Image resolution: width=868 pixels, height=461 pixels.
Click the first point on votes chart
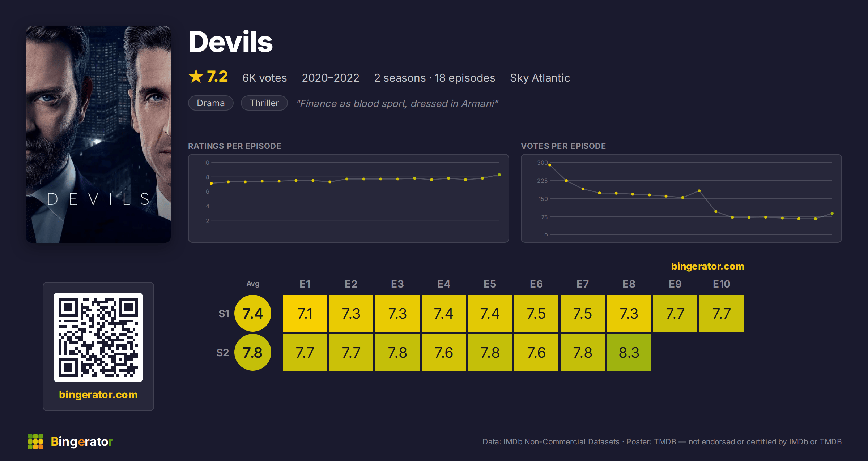(550, 165)
